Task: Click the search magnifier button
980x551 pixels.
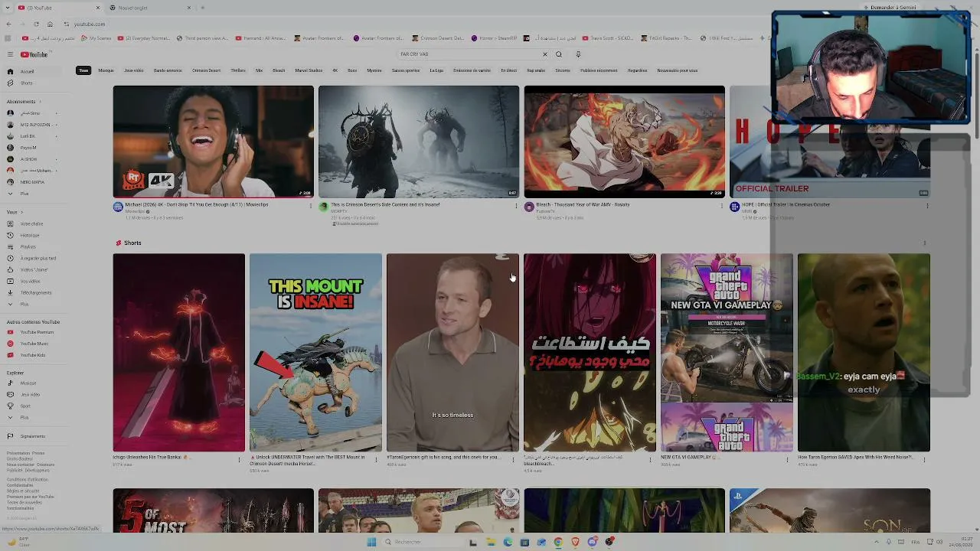Action: (x=559, y=54)
